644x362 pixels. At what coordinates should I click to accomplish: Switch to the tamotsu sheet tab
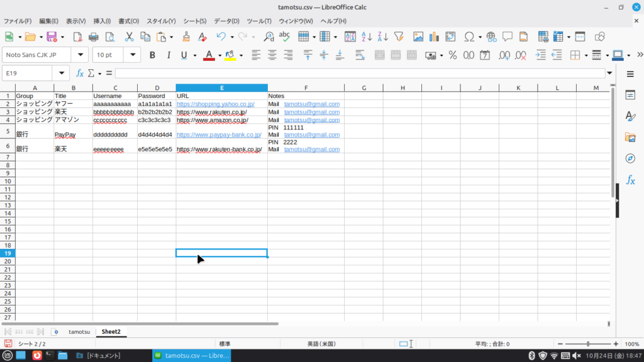click(79, 331)
